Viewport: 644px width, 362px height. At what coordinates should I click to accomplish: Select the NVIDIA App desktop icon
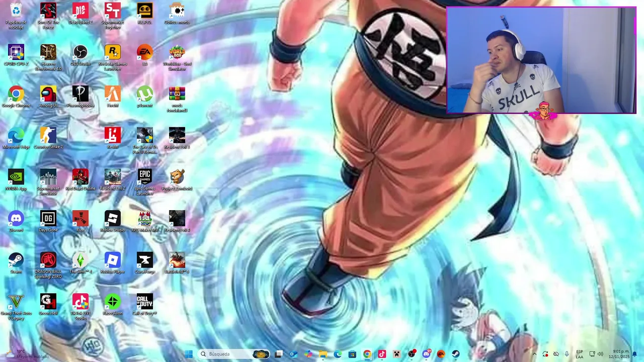click(16, 180)
